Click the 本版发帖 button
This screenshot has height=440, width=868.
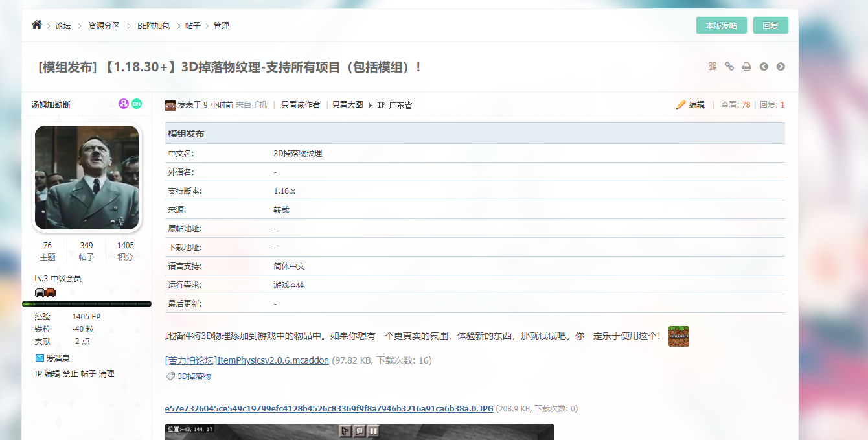pyautogui.click(x=722, y=25)
